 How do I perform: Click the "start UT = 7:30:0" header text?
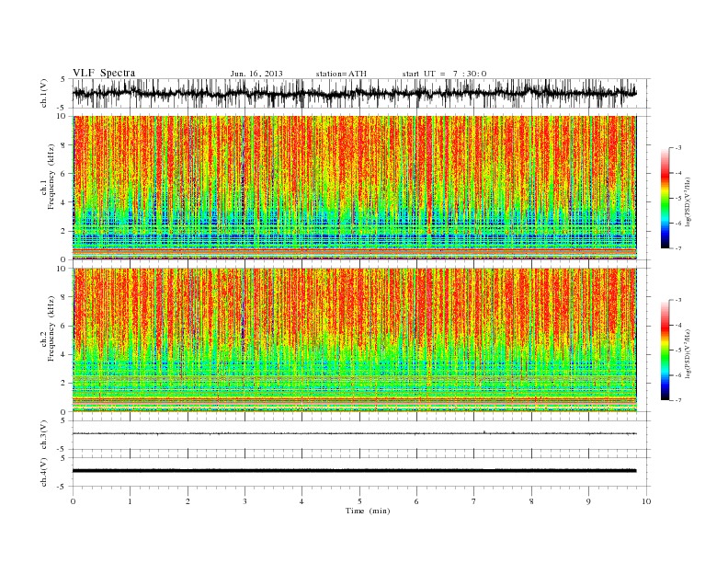click(444, 74)
